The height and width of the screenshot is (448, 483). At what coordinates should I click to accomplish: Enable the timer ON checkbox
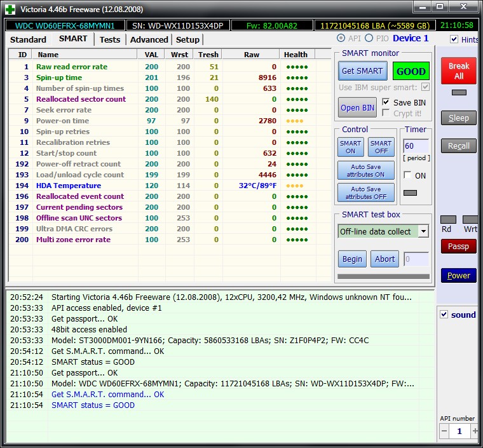(407, 175)
